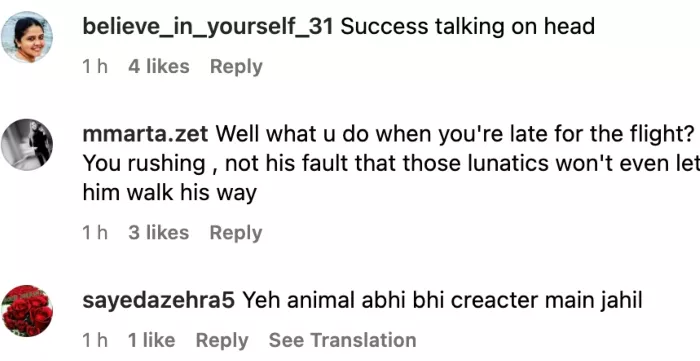Select the 1 h timestamp on sayedazehra5 comment
The height and width of the screenshot is (361, 700).
(95, 340)
